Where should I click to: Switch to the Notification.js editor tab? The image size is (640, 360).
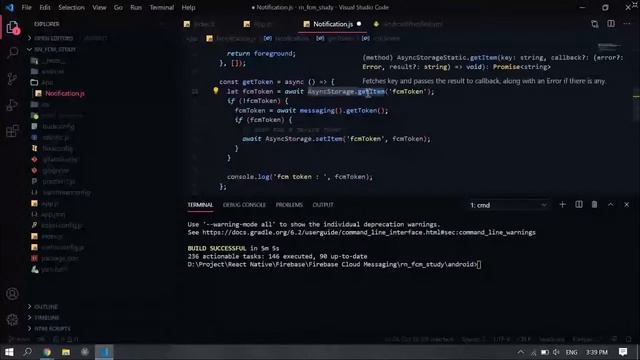pyautogui.click(x=333, y=24)
